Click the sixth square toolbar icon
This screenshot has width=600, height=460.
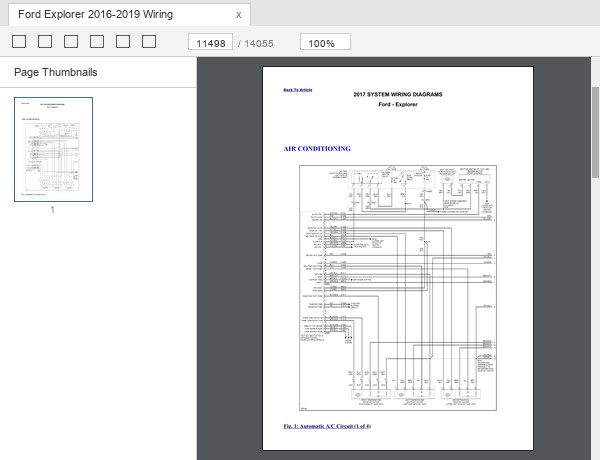(x=149, y=42)
